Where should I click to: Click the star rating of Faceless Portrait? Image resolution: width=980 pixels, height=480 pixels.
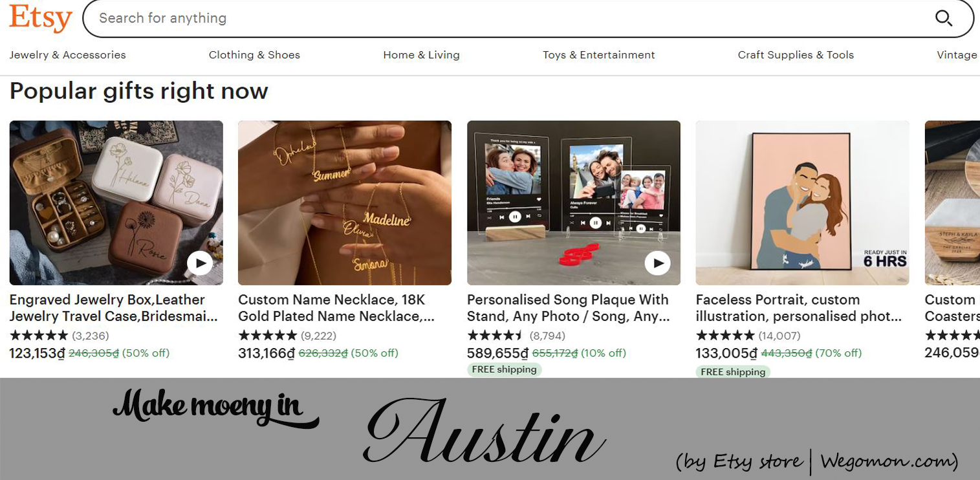pyautogui.click(x=725, y=336)
